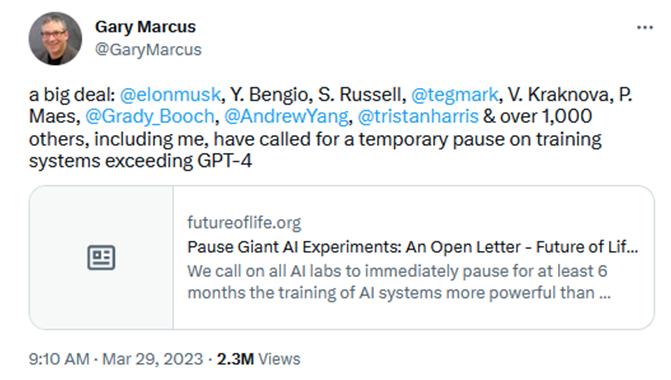This screenshot has height=380, width=671.
Task: Click the Gary Marcus display name
Action: [x=145, y=27]
